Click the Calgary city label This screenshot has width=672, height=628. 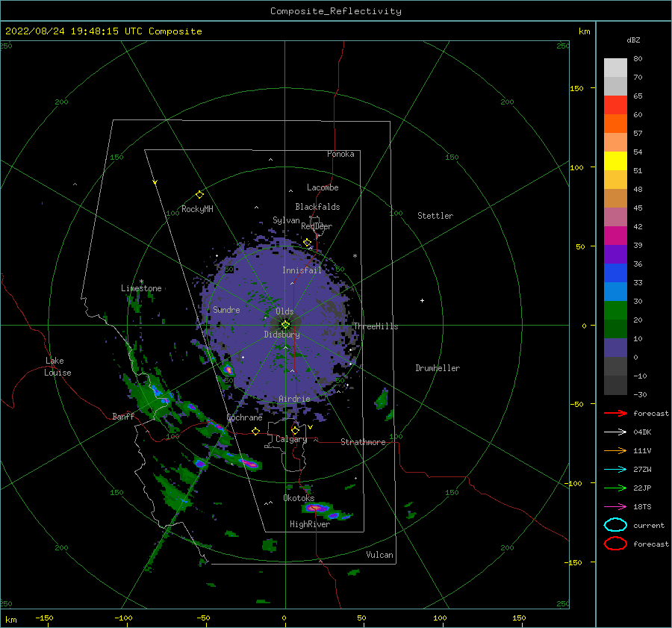point(291,439)
